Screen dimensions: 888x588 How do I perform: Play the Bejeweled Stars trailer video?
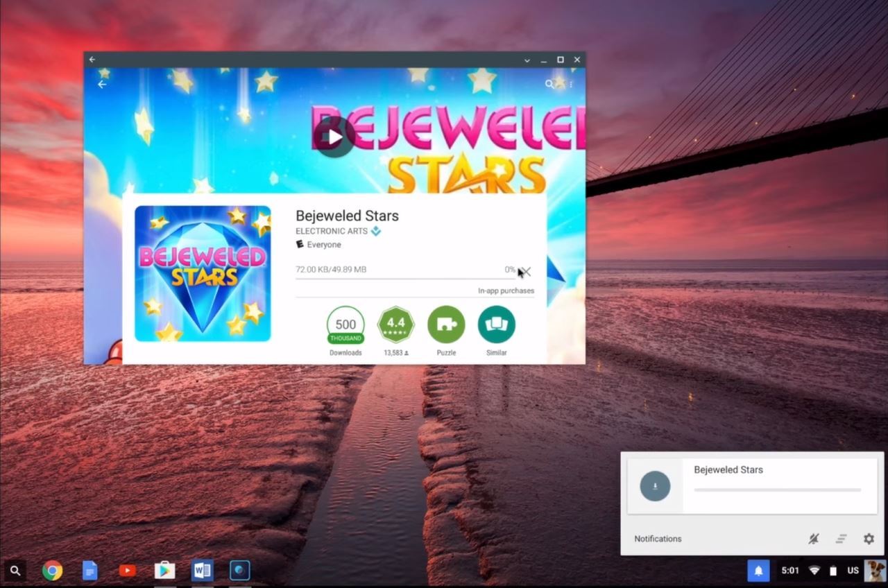(x=334, y=137)
